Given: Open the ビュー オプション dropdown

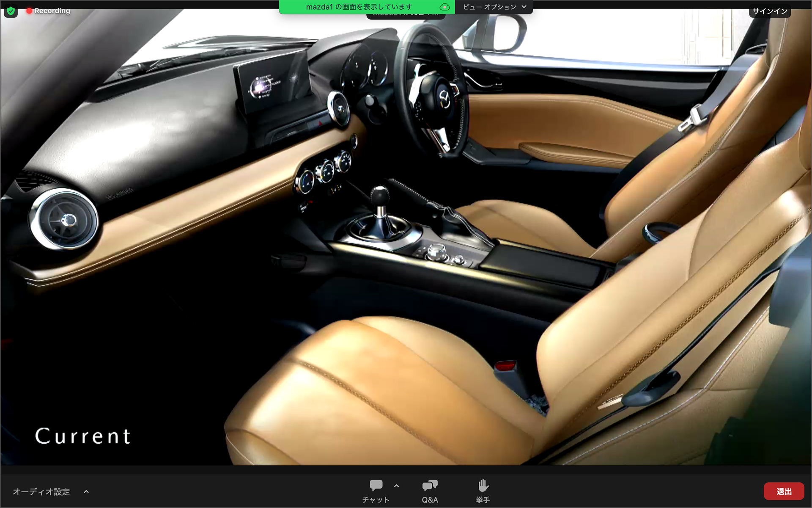Looking at the screenshot, I should pos(494,7).
